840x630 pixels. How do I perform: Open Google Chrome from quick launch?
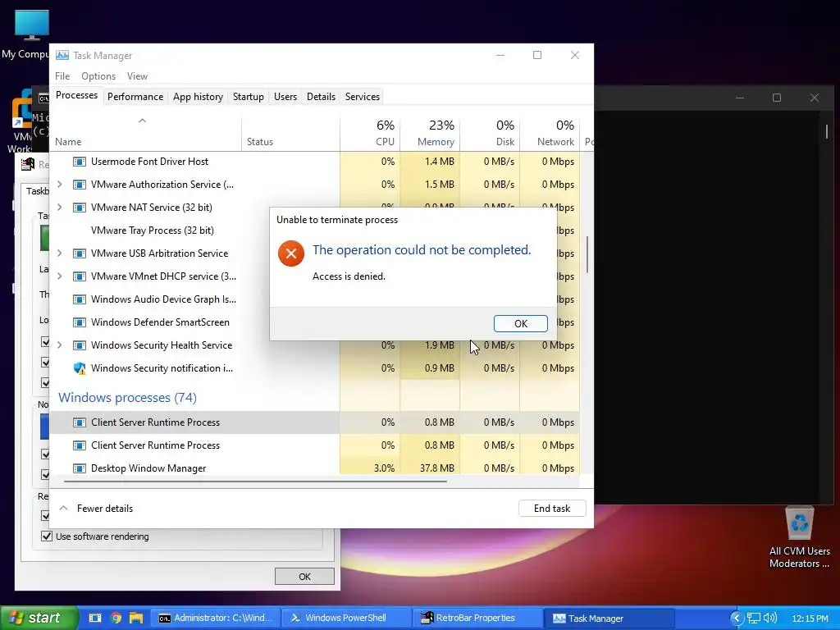click(116, 618)
